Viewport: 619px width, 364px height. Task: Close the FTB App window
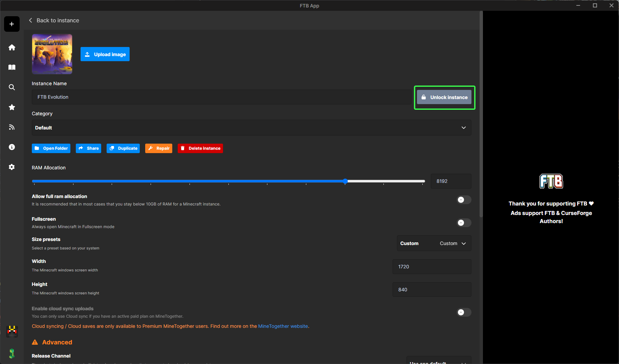coord(611,5)
